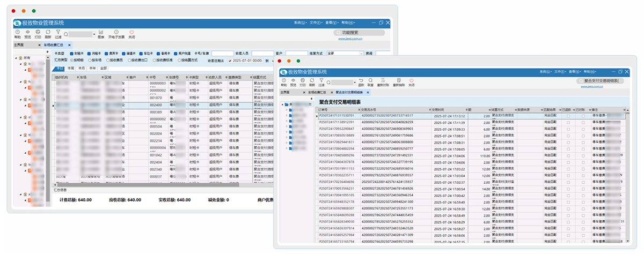
Task: Open dropdown arrow beside front toolbar search box
Action: pyautogui.click(x=355, y=82)
